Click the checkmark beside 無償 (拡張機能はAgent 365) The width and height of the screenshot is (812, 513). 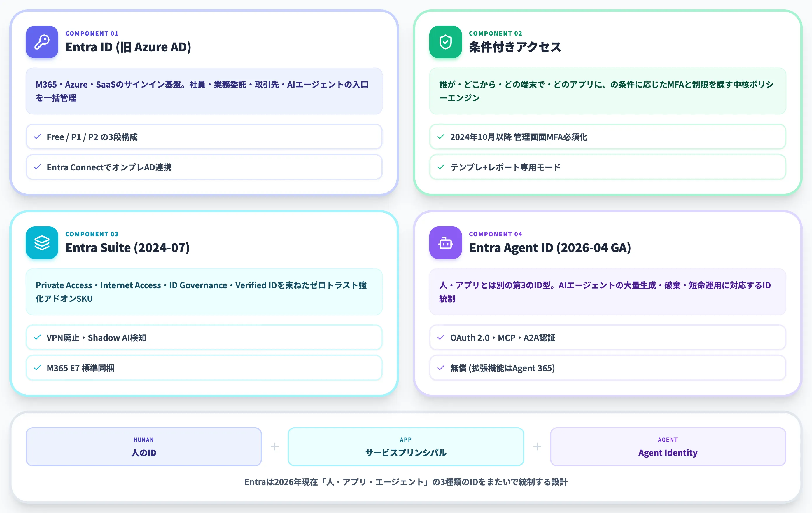[x=441, y=368]
